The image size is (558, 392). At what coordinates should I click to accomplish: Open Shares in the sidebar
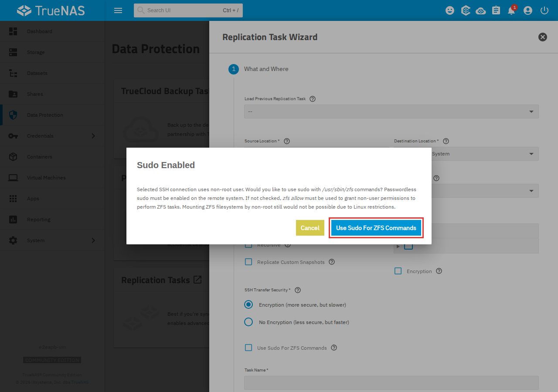coord(52,94)
